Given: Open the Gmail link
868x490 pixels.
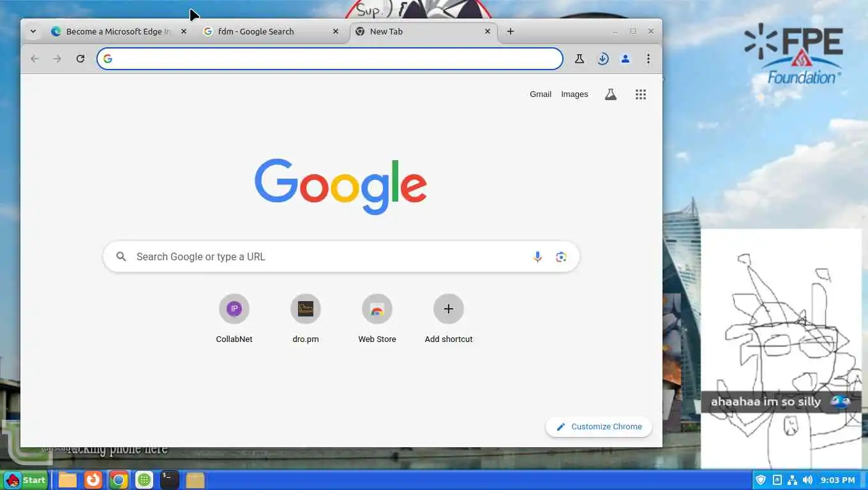Looking at the screenshot, I should coord(541,94).
